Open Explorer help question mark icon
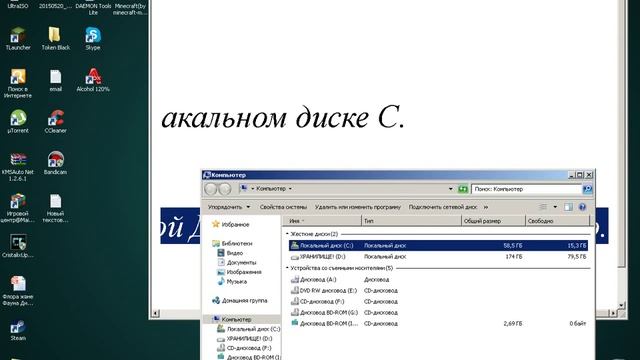 tap(582, 207)
